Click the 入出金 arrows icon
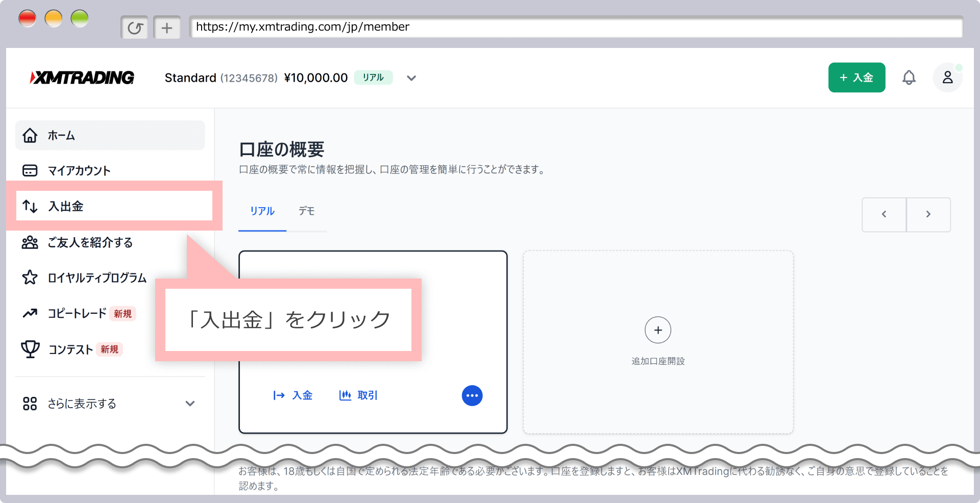The image size is (980, 503). tap(30, 206)
